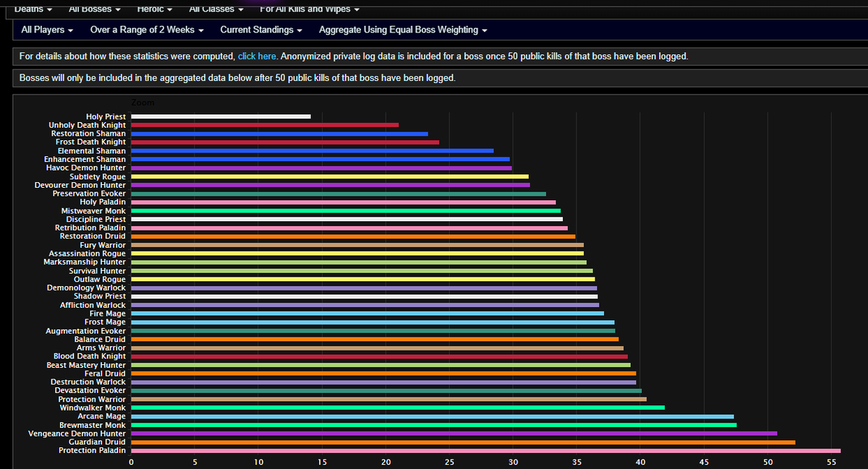Select the Balance Druid label
This screenshot has width=868, height=469.
[101, 339]
